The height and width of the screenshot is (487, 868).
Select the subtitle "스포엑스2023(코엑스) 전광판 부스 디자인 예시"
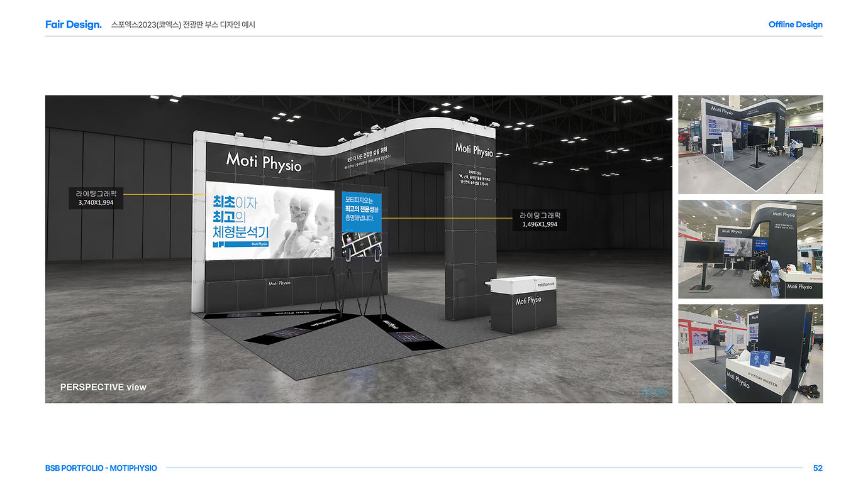coord(183,25)
